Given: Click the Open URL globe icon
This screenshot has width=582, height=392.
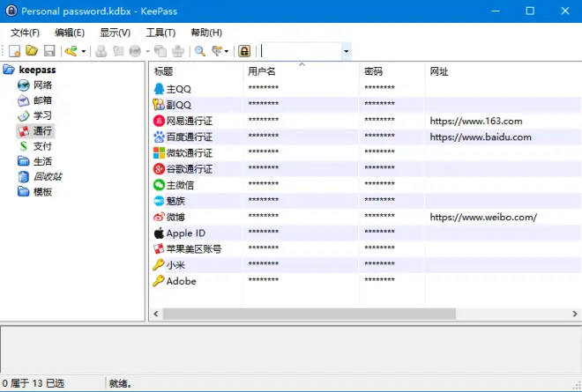Looking at the screenshot, I should [x=135, y=51].
